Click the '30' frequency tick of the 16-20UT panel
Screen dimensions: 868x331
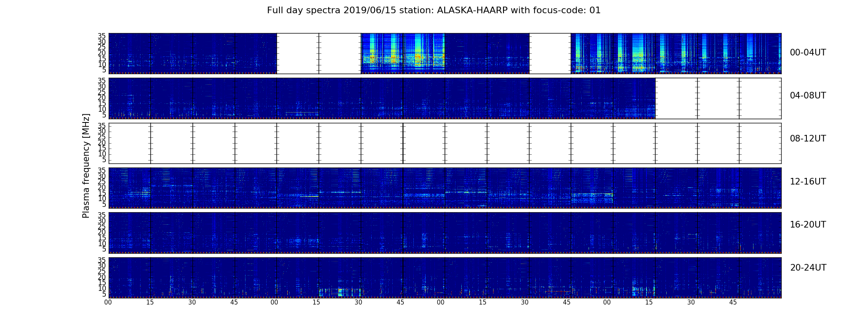pyautogui.click(x=102, y=221)
